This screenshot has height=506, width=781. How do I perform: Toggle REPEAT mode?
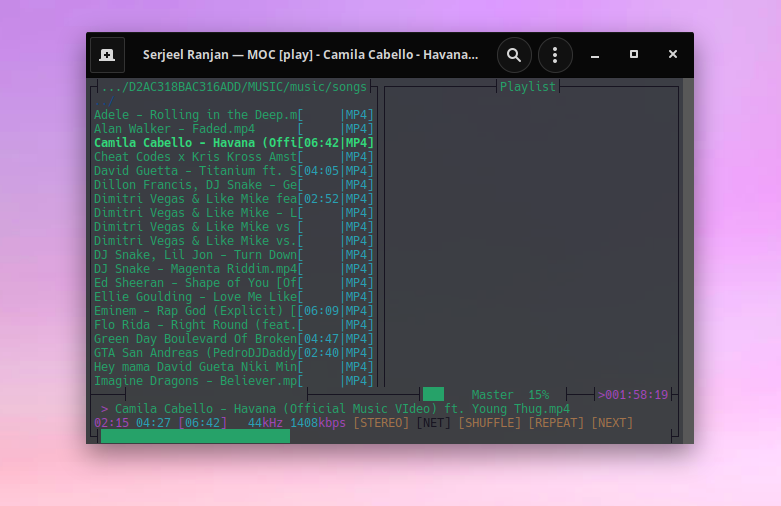point(556,423)
